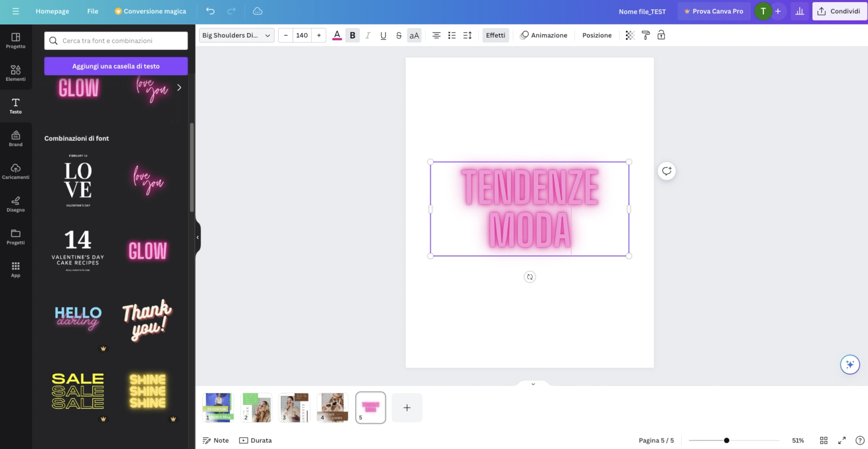This screenshot has width=868, height=449.
Task: Enter fullscreen presentation mode
Action: coord(841,440)
